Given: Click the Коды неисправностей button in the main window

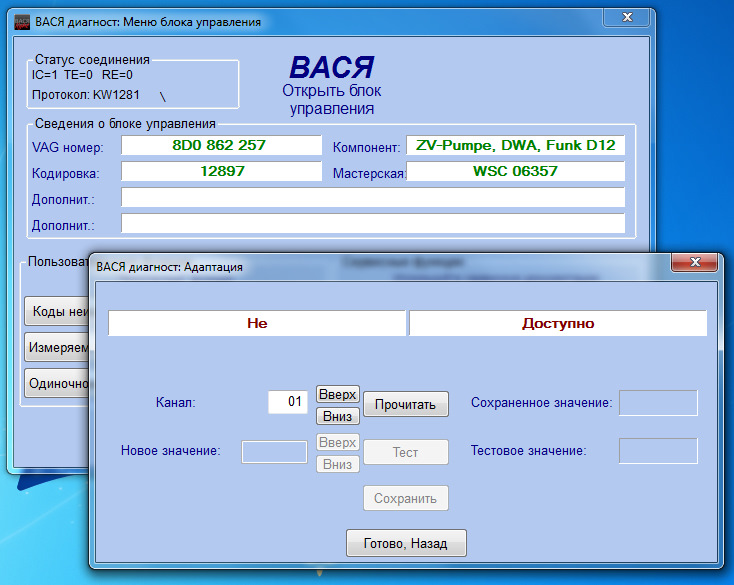Looking at the screenshot, I should (57, 311).
